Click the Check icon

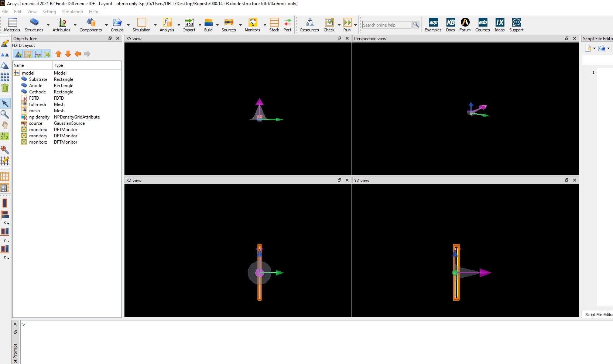click(329, 25)
